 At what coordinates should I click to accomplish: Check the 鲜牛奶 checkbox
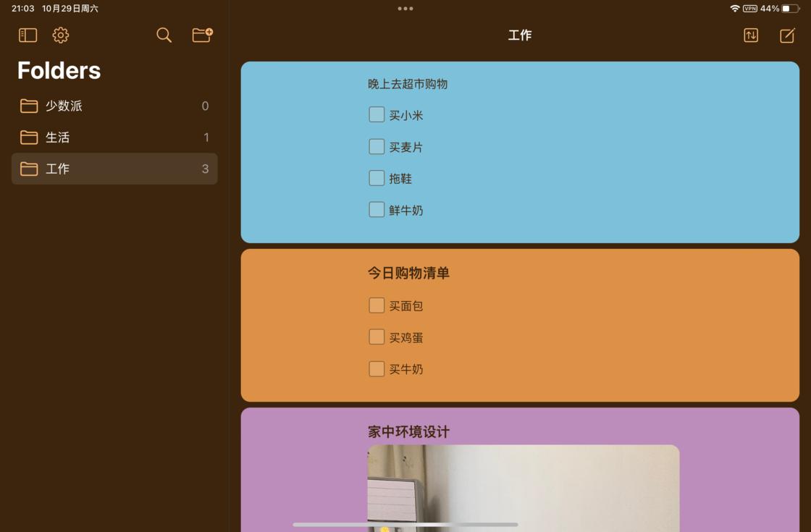377,209
